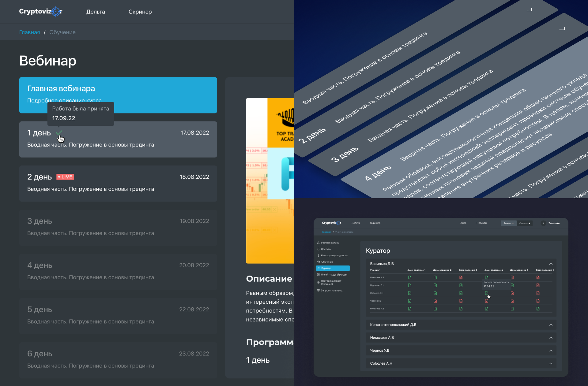Click the Cryptovizor logo in main header

(x=40, y=12)
